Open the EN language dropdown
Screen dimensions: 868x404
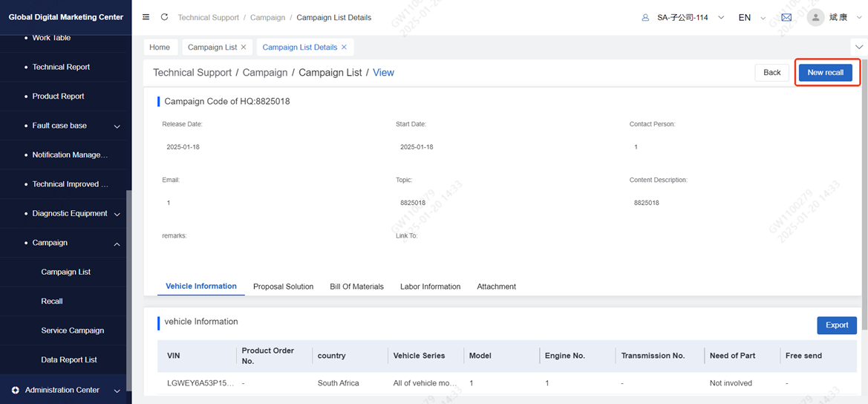[751, 17]
